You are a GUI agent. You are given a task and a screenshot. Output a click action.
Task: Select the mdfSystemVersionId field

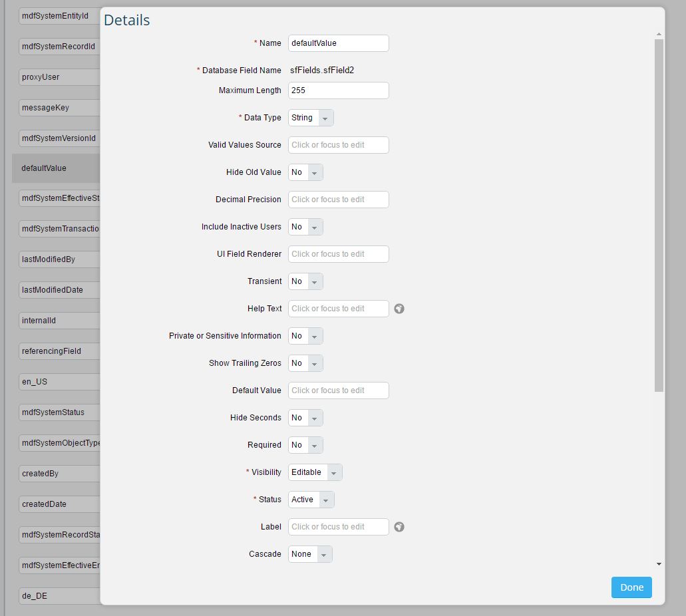click(59, 138)
